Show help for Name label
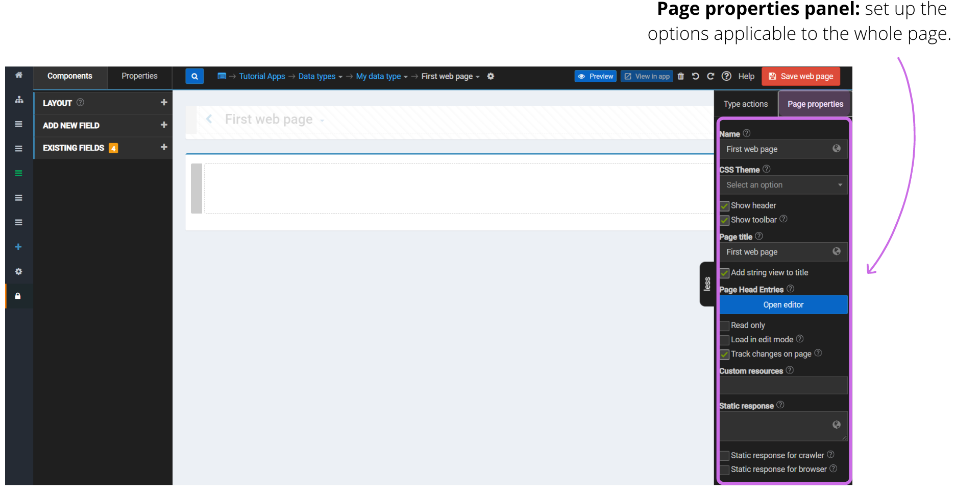The image size is (980, 492). [747, 133]
